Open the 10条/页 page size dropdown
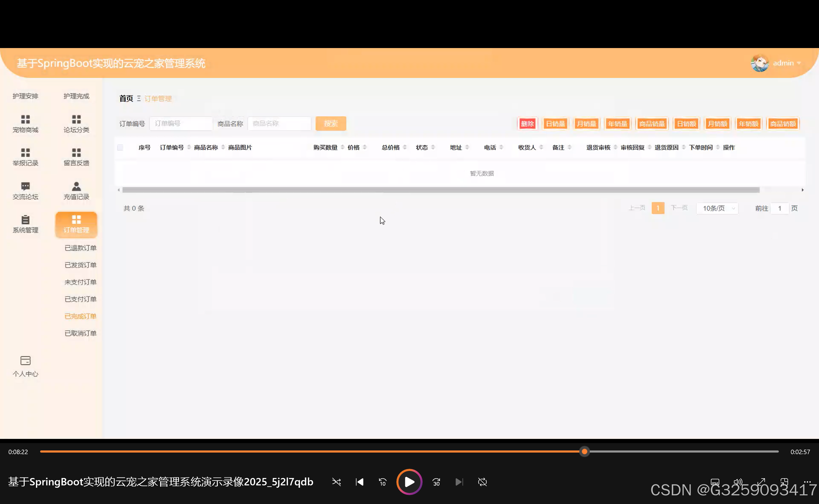Screen dimensions: 819x504 (x=717, y=208)
